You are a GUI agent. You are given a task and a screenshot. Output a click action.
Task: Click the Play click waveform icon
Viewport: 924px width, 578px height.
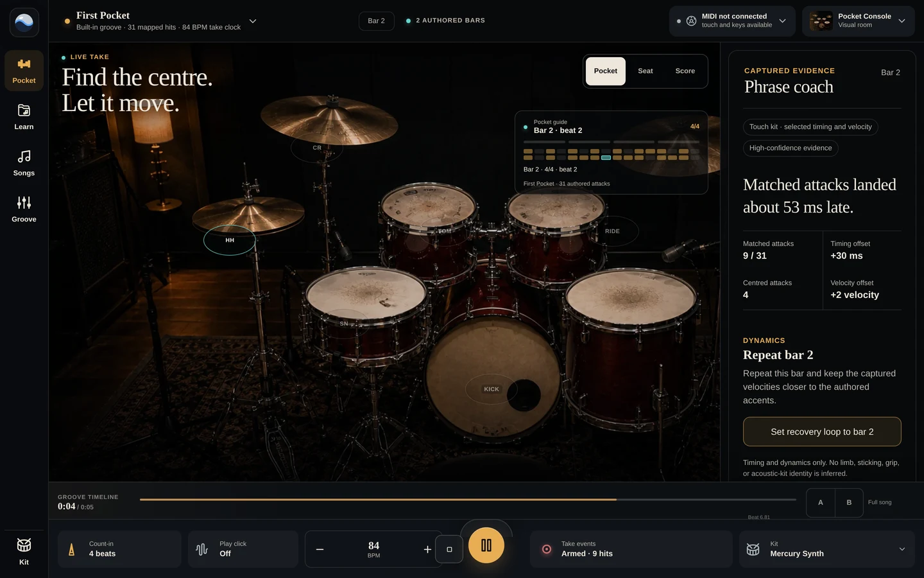(x=201, y=549)
